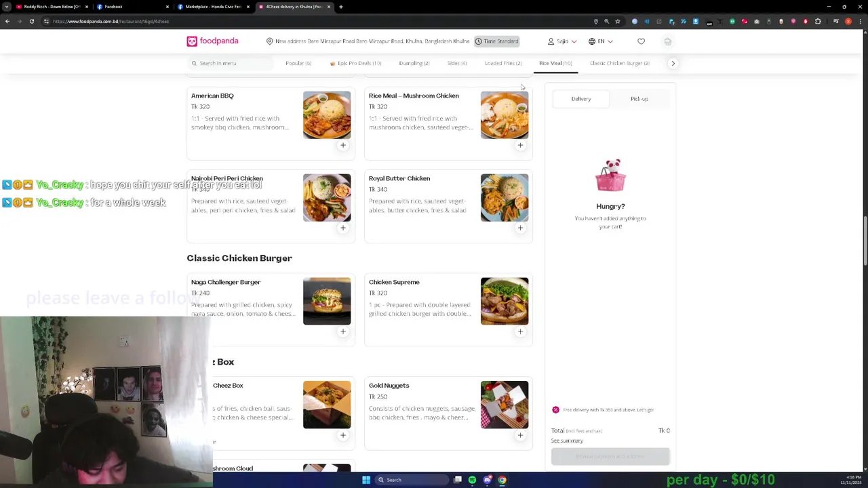Viewport: 868px width, 488px height.
Task: Add Naga Challenger Burger with plus icon
Action: tap(343, 331)
